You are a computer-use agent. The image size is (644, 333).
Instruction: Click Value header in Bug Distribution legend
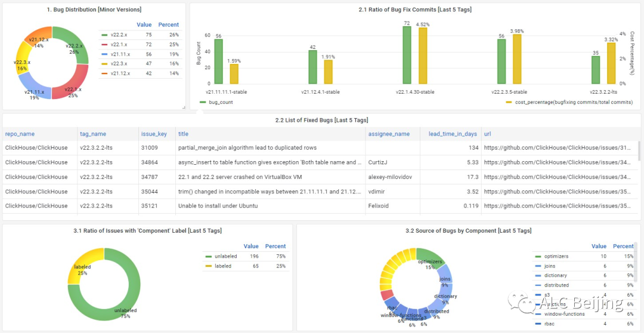(144, 24)
